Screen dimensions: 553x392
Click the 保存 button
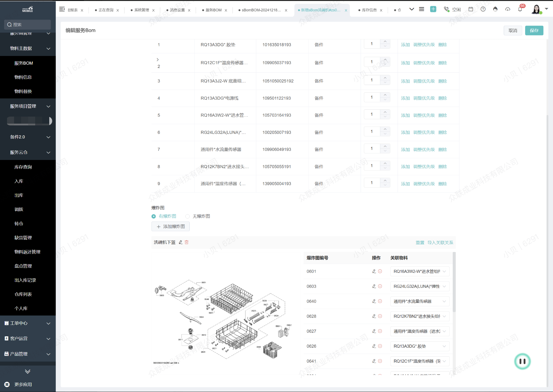click(x=534, y=30)
